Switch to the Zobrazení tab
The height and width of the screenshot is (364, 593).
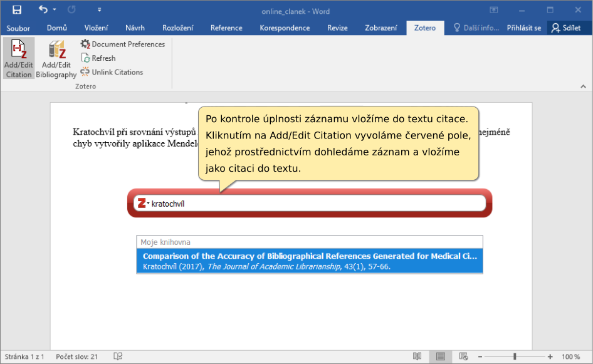coord(381,28)
